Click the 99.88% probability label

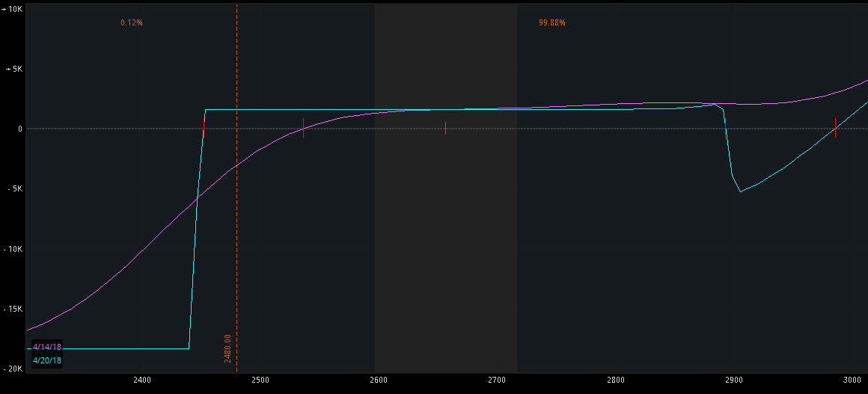[552, 22]
